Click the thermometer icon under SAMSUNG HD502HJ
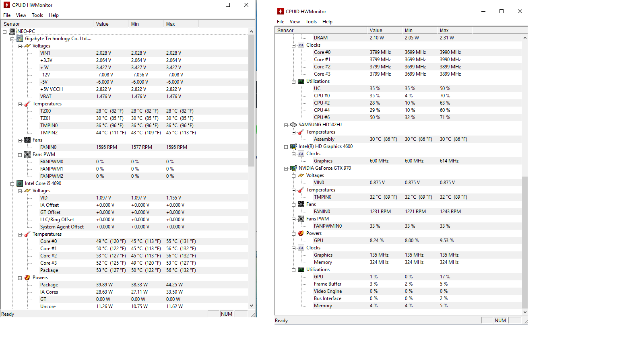 (x=301, y=132)
